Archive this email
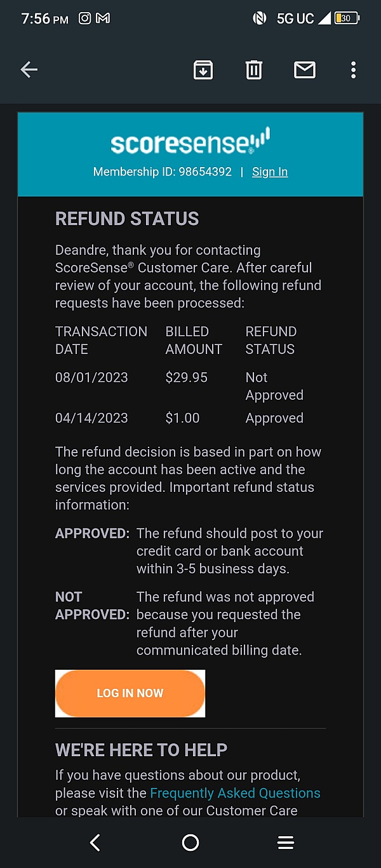 coord(203,70)
